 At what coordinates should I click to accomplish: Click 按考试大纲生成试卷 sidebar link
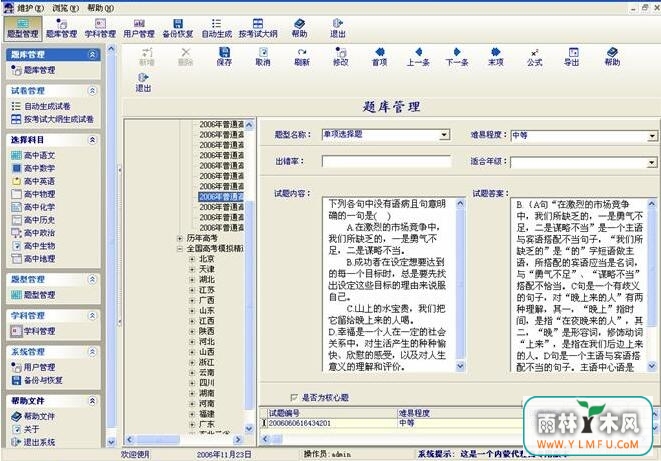coord(52,119)
